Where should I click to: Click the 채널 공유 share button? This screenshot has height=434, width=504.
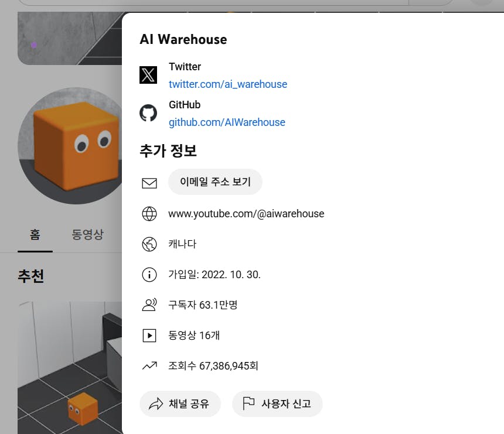[x=180, y=404]
